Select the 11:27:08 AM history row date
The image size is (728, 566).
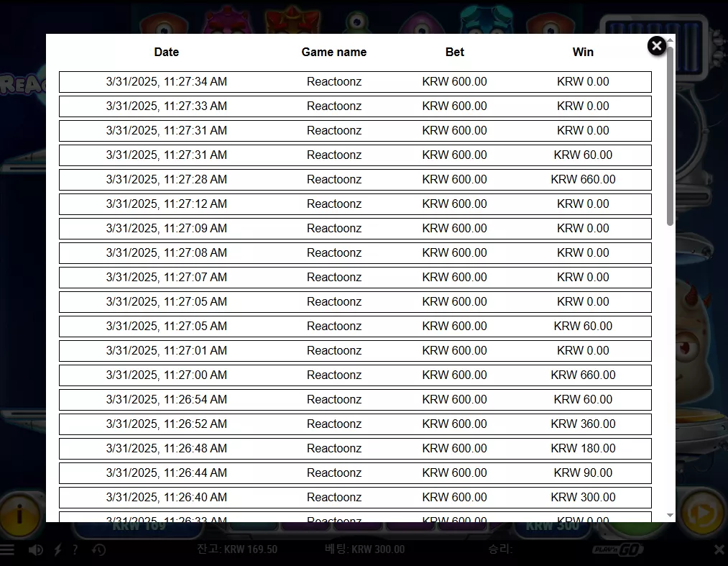click(x=166, y=253)
